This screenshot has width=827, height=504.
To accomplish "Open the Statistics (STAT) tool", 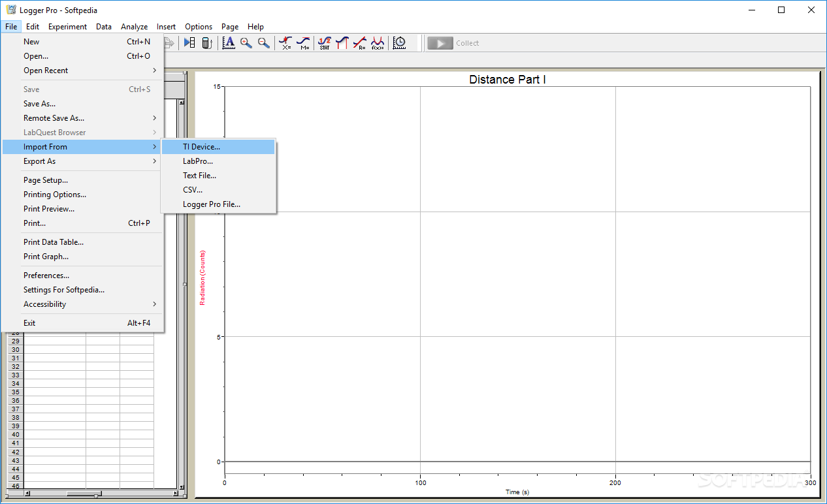I will [x=325, y=43].
